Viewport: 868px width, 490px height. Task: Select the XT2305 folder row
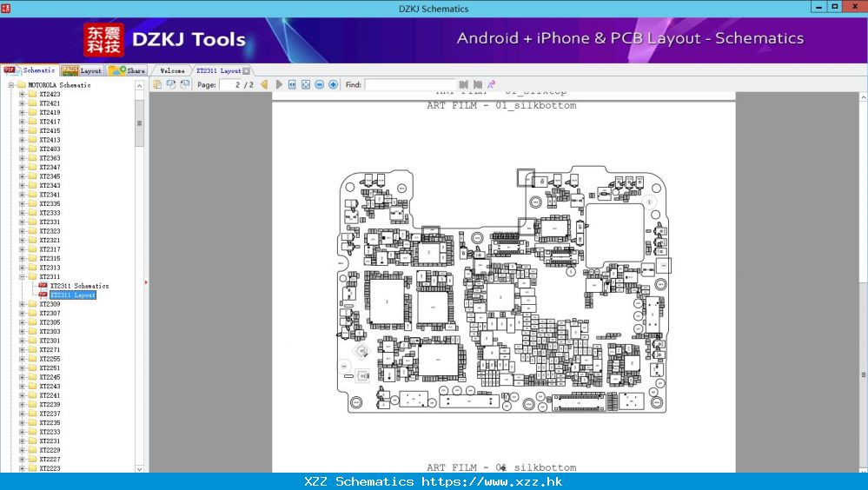pos(50,322)
